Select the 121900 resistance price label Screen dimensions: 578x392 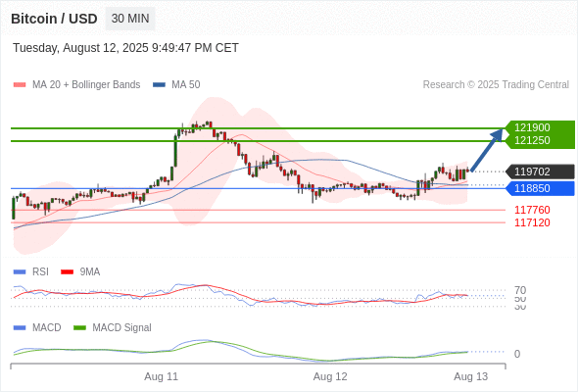(532, 127)
